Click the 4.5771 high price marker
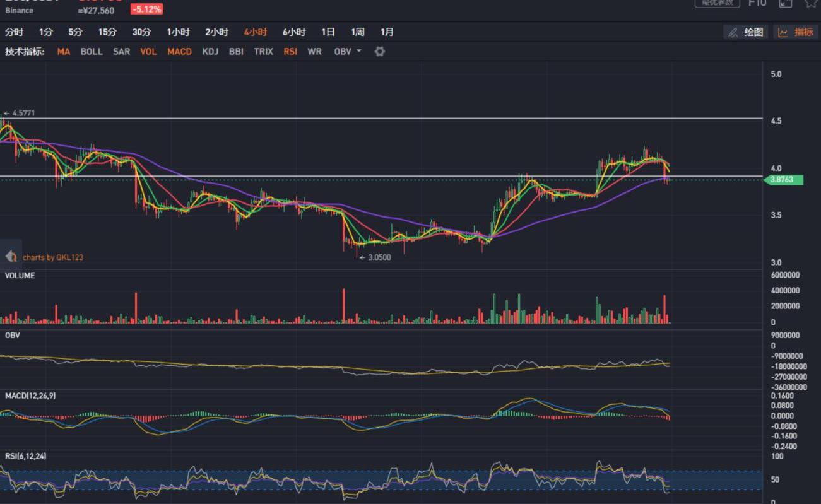 20,114
